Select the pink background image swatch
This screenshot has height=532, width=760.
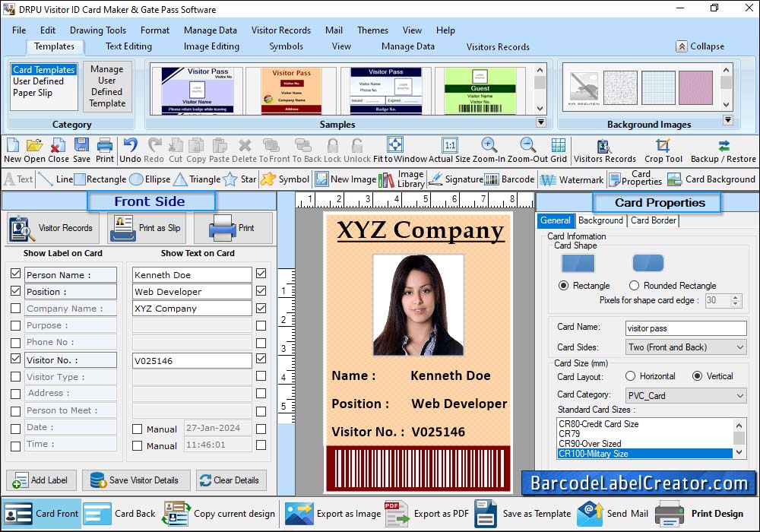(x=695, y=87)
